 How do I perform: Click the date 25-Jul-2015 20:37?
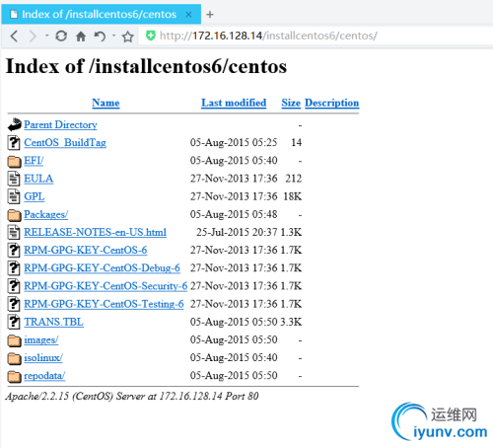[237, 232]
